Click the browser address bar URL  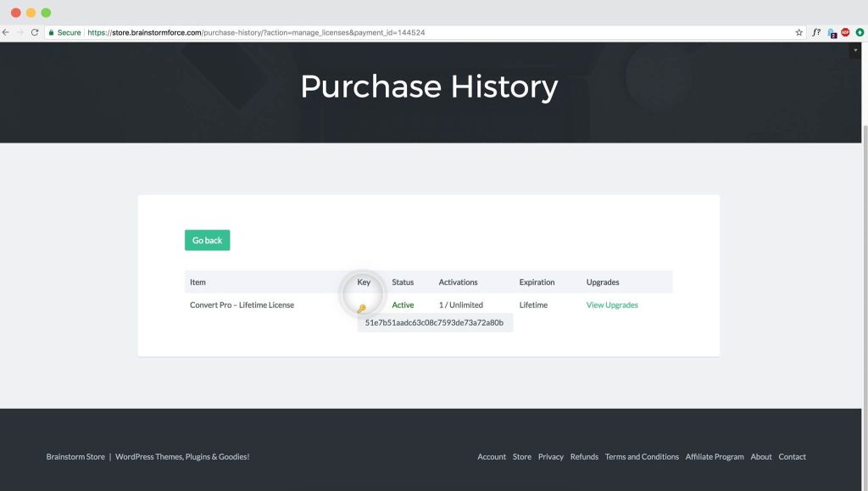tap(256, 33)
